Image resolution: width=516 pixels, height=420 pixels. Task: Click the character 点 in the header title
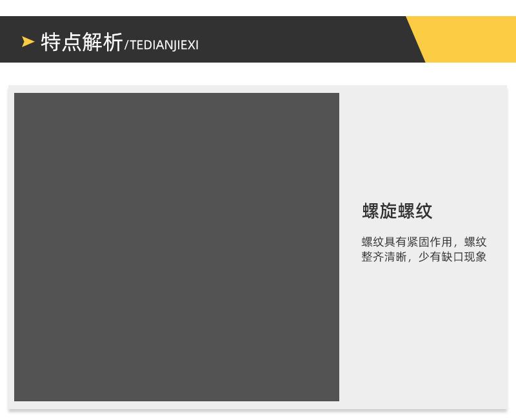click(x=72, y=42)
